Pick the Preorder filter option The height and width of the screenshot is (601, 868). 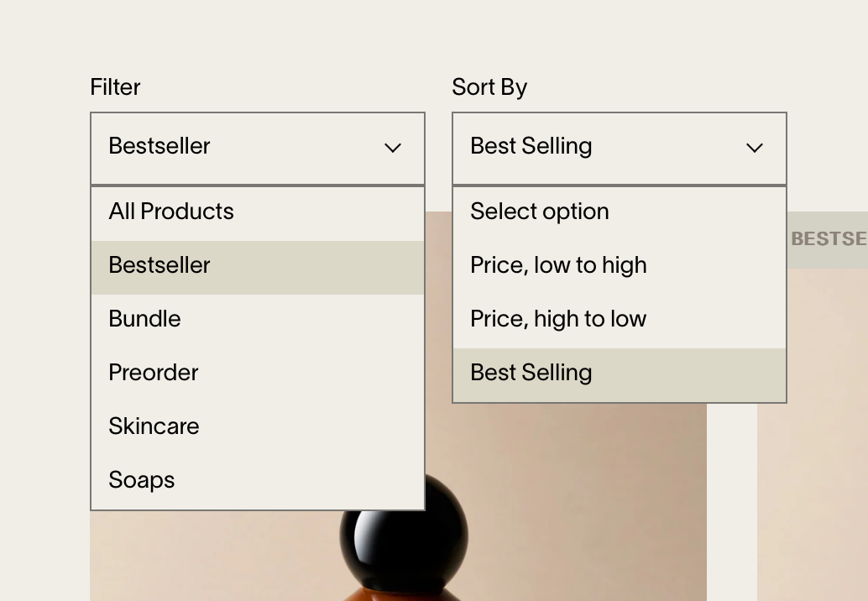coord(154,373)
